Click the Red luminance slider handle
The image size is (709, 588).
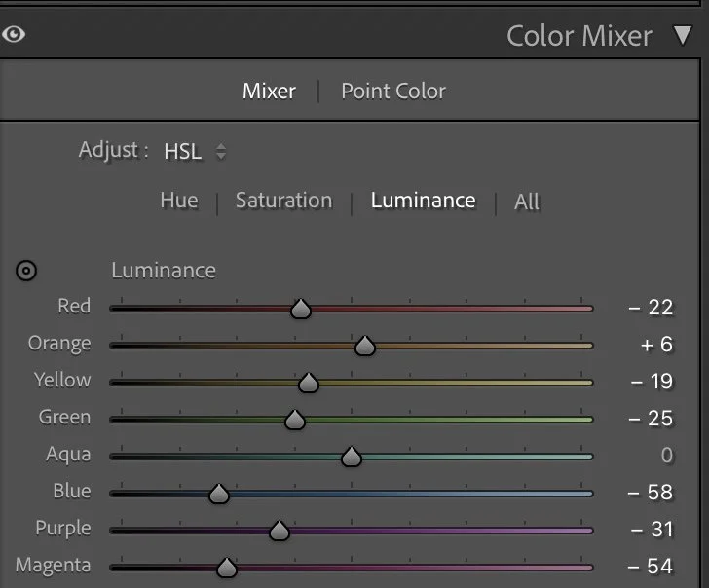[301, 309]
